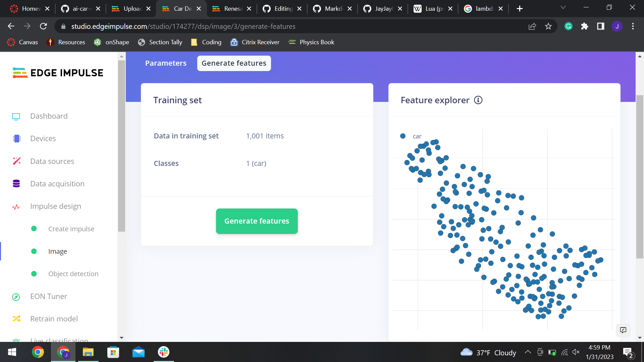Screen dimensions: 644x362
Task: Click the Data sources wand icon
Action: pyautogui.click(x=16, y=161)
